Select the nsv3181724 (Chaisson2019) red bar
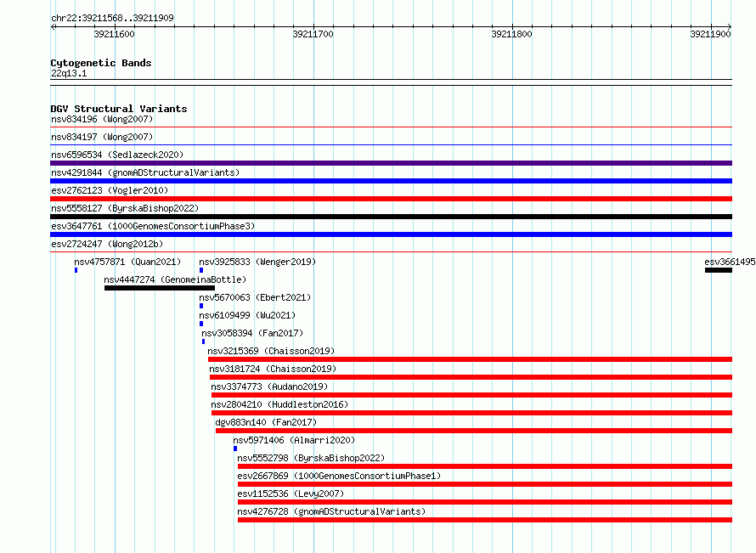The image size is (756, 553). [x=471, y=377]
